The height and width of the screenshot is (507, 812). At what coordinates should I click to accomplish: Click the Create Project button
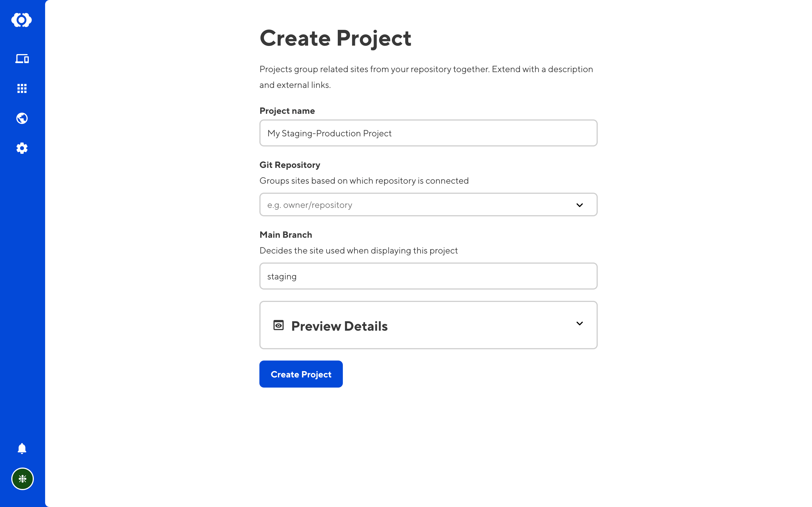pos(301,374)
